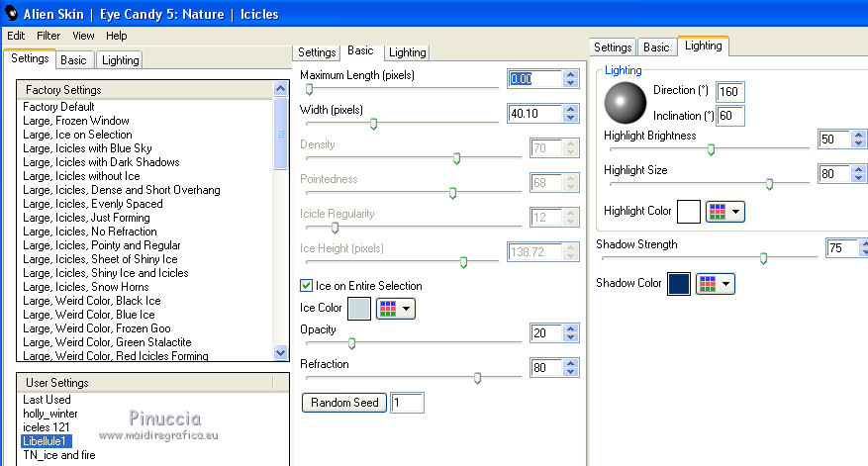
Task: Click the Opacity value field
Action: pyautogui.click(x=545, y=332)
